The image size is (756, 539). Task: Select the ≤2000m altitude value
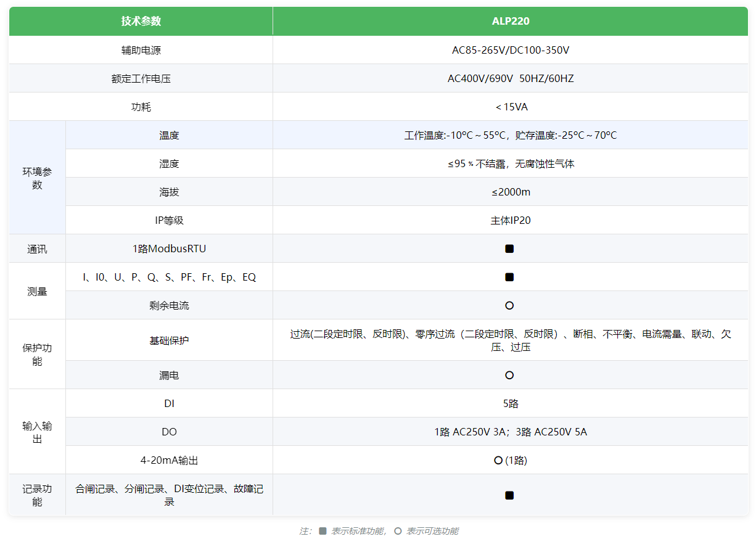pyautogui.click(x=510, y=192)
